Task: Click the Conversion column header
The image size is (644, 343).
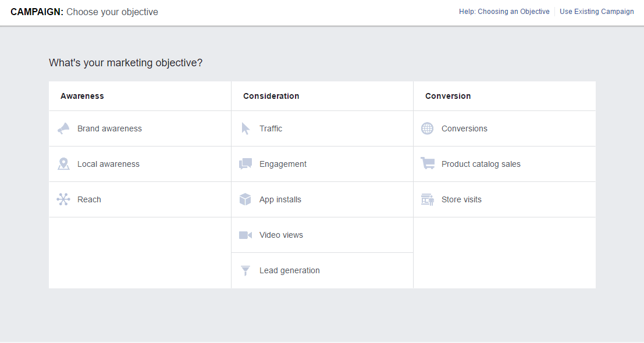Action: (448, 96)
